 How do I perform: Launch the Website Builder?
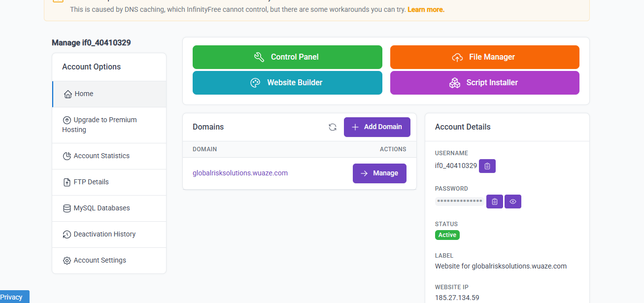[x=287, y=83]
